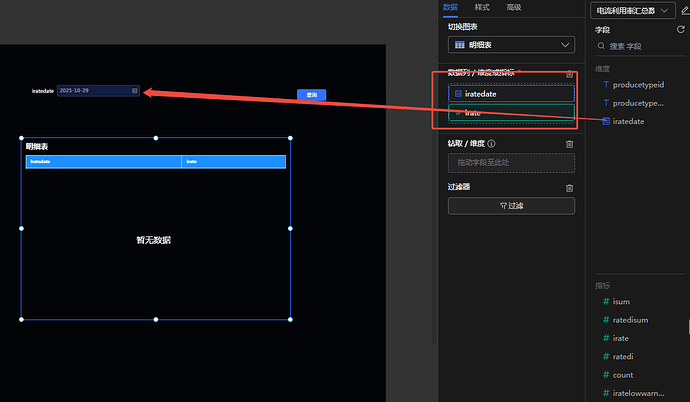
Task: Click trash icon beside 钻取 / 维度
Action: tap(569, 144)
